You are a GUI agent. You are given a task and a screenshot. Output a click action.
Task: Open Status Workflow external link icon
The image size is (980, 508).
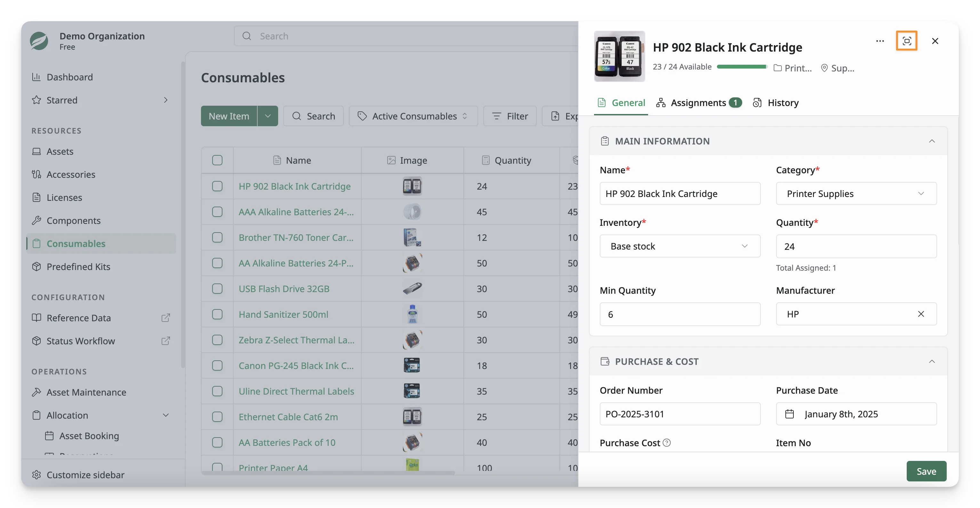tap(165, 340)
